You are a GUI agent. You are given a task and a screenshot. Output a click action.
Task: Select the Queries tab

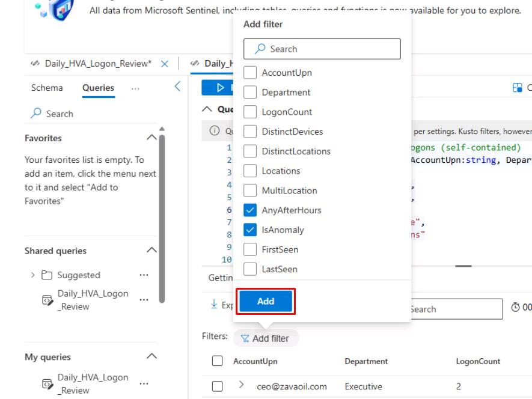coord(98,88)
